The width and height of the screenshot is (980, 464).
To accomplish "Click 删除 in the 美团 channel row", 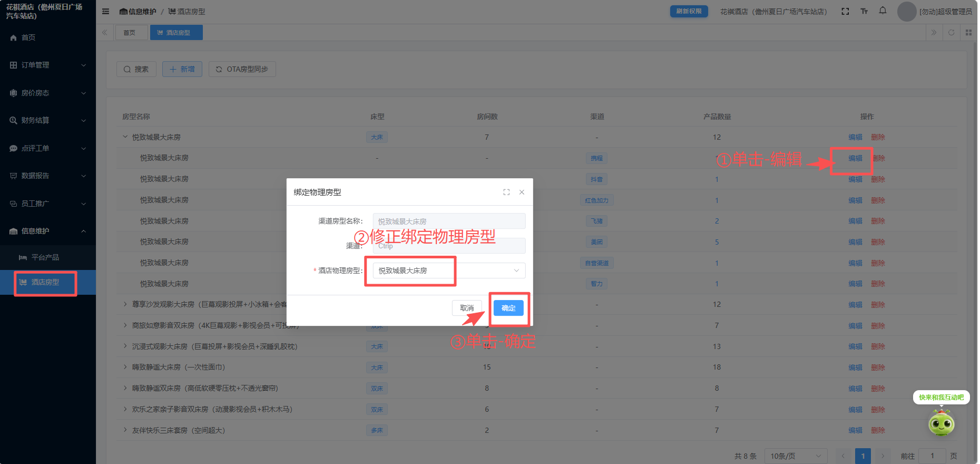I will click(878, 242).
